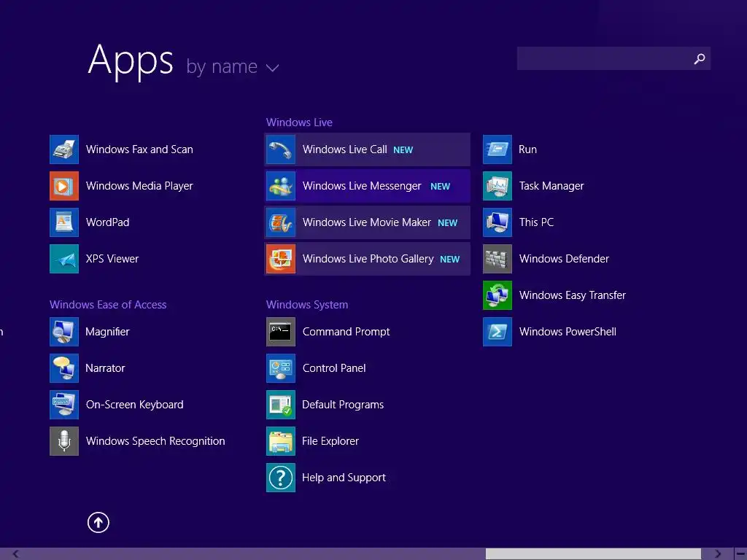Open the Control Panel icon
Screen dimensions: 747x560
pyautogui.click(x=281, y=368)
